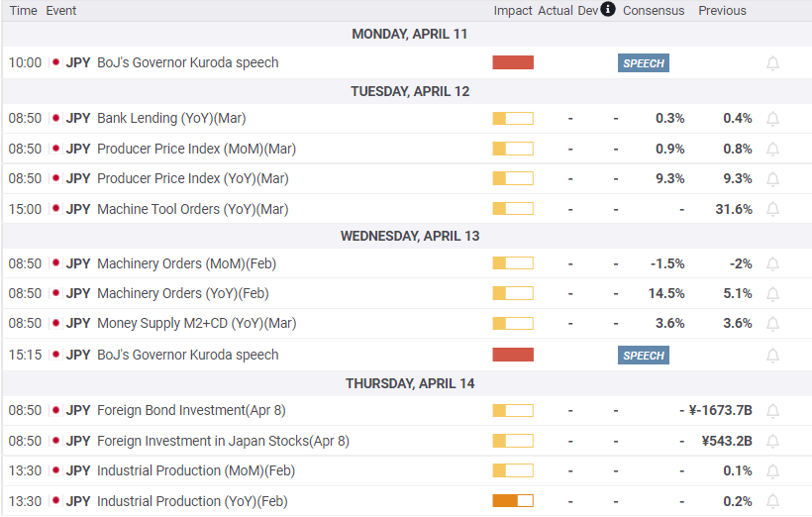Screen dimensions: 812x517
Task: Click the SPEECH badge on Wednesday's Kuroda speech
Action: click(x=644, y=356)
